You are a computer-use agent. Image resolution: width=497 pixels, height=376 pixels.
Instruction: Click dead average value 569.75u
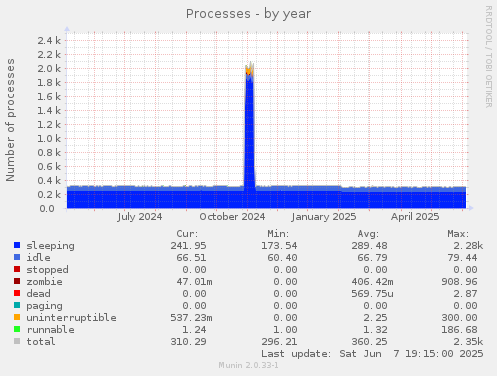tap(372, 294)
